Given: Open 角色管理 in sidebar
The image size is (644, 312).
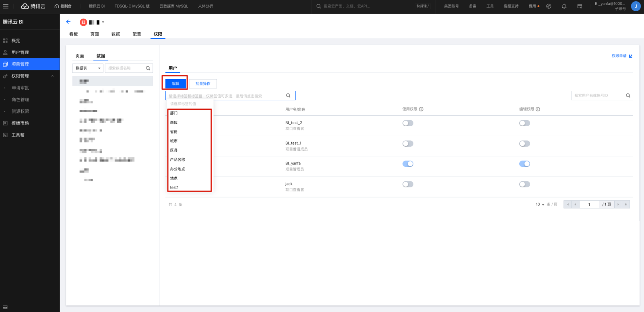Looking at the screenshot, I should [21, 100].
